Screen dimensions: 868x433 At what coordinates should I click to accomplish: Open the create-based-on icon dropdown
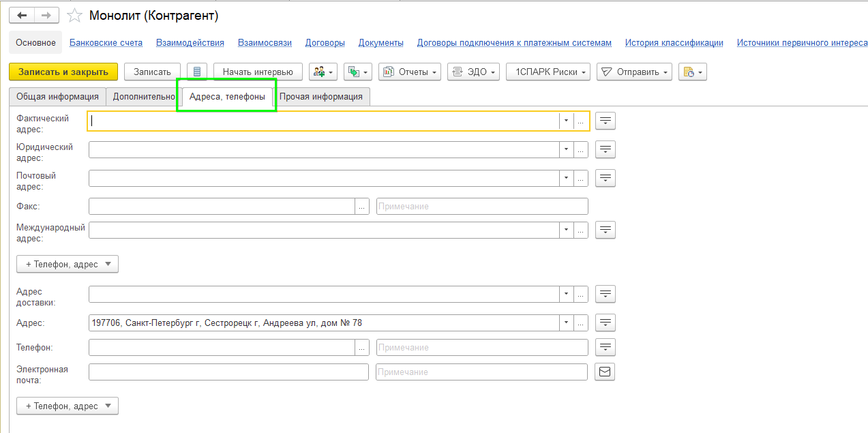pos(358,72)
